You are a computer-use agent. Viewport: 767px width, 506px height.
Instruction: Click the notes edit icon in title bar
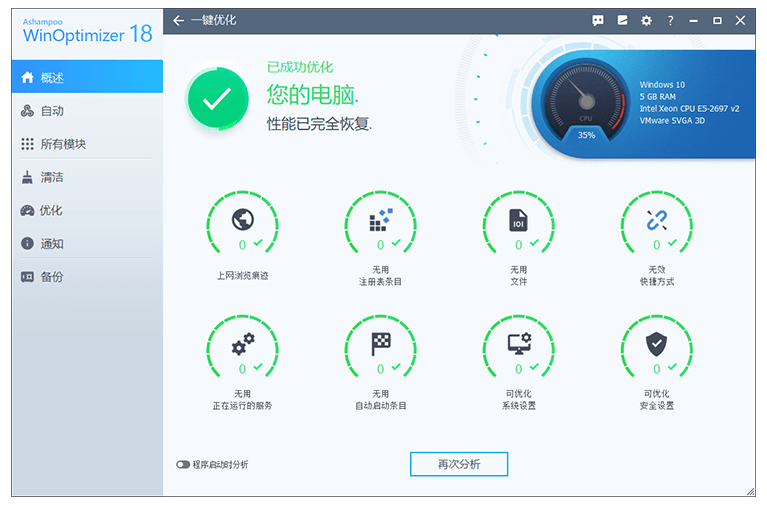(x=622, y=21)
